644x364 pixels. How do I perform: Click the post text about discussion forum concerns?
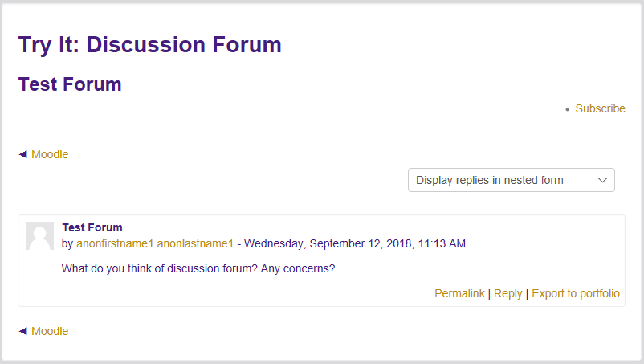click(x=198, y=268)
